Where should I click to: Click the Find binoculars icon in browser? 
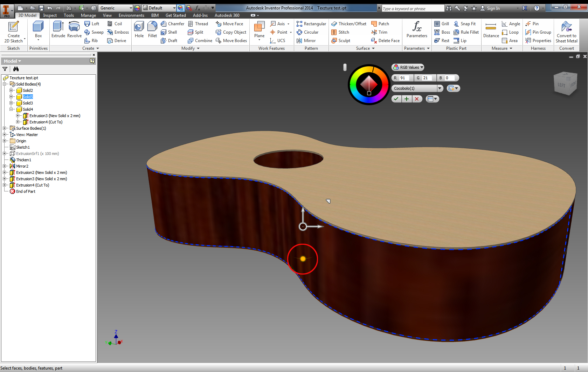point(16,69)
